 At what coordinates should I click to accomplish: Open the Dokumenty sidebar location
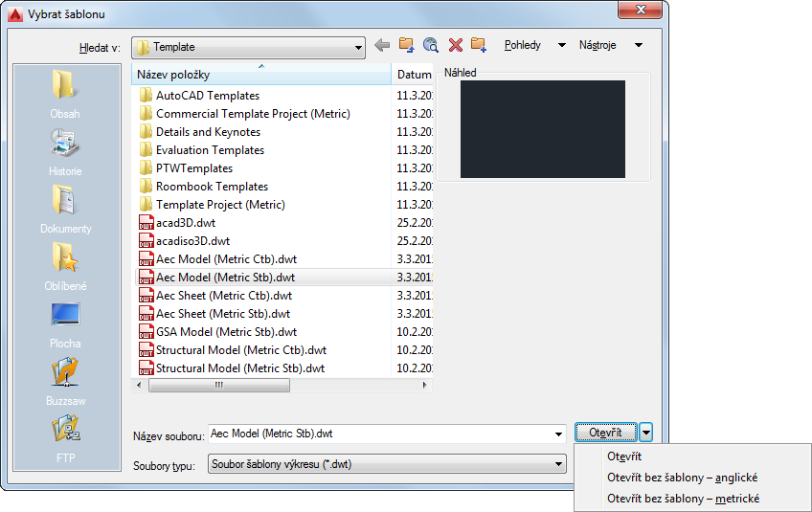coord(65,210)
